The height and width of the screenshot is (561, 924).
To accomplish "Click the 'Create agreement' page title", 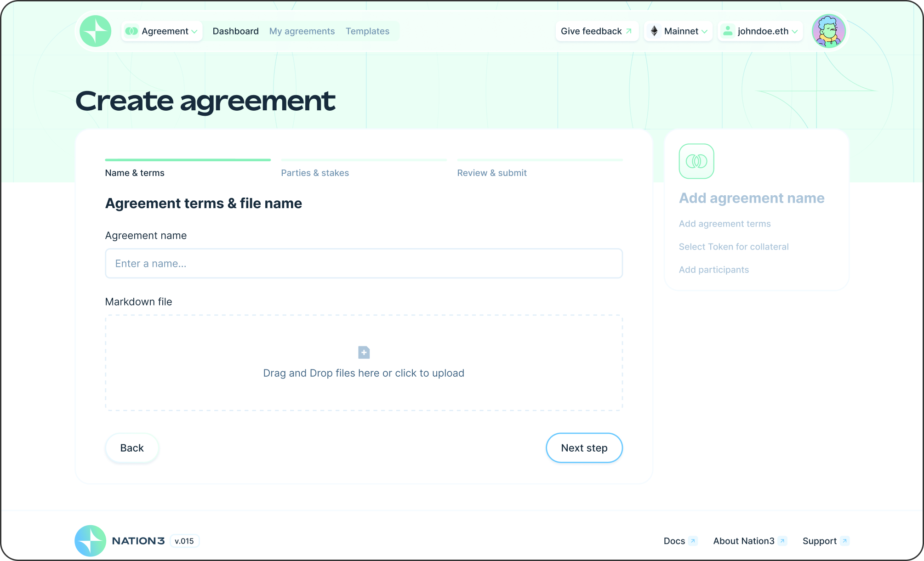I will pyautogui.click(x=205, y=101).
